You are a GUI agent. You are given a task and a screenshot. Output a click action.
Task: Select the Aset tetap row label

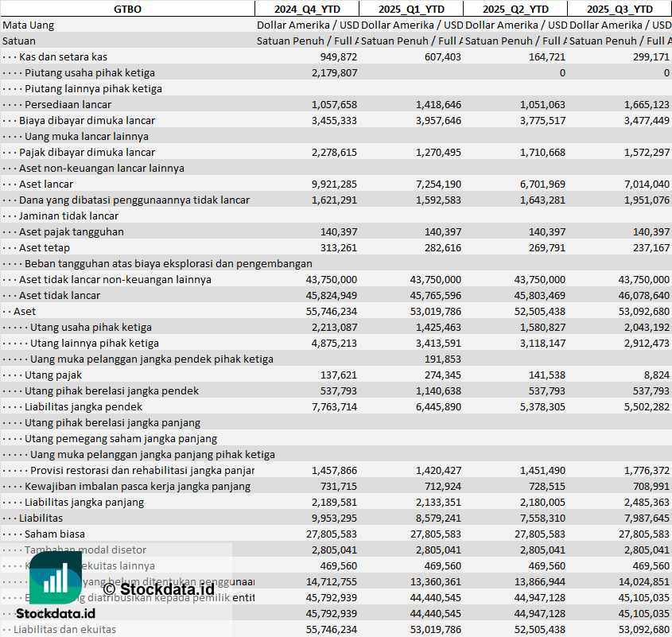[44, 247]
